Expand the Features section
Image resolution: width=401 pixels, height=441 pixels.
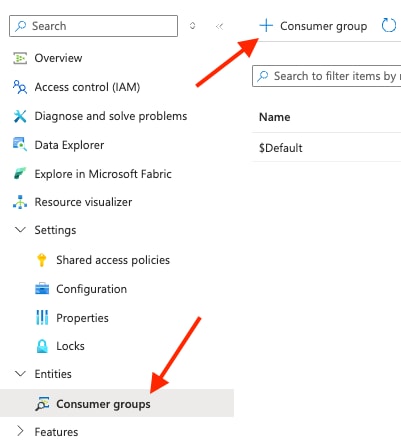(x=20, y=431)
